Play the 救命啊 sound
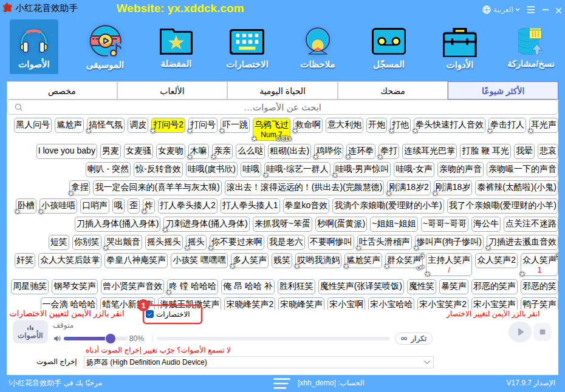This screenshot has width=565, height=392. point(308,125)
